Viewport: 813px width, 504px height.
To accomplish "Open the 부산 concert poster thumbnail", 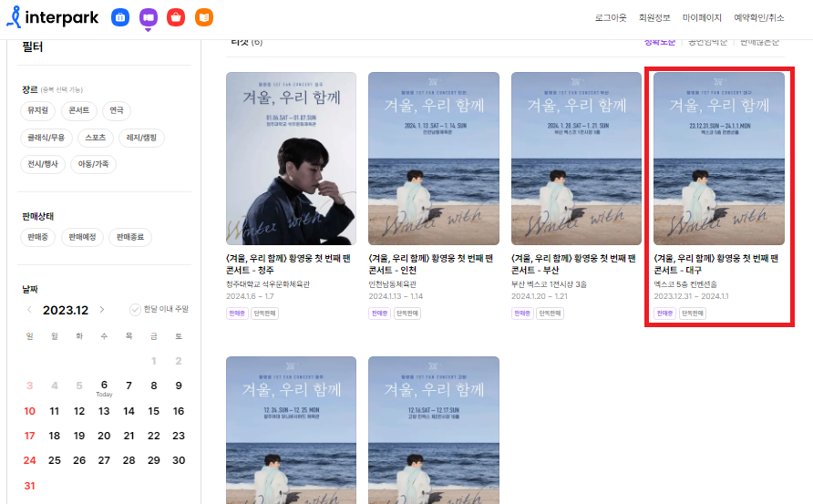I will 576,159.
